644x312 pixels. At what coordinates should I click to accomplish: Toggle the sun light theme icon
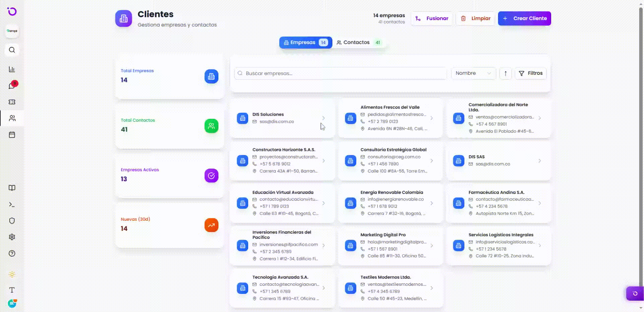(x=12, y=274)
